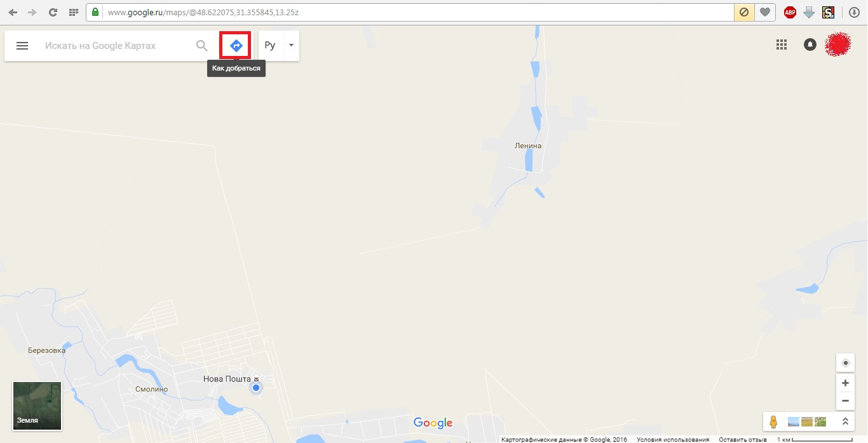Click the show my location button
This screenshot has width=868, height=443.
845,363
